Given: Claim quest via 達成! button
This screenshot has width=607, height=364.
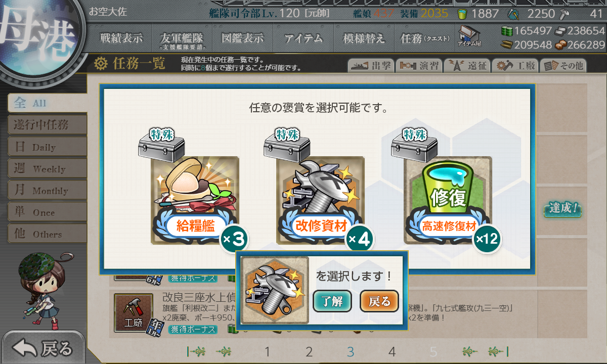Looking at the screenshot, I should point(562,209).
